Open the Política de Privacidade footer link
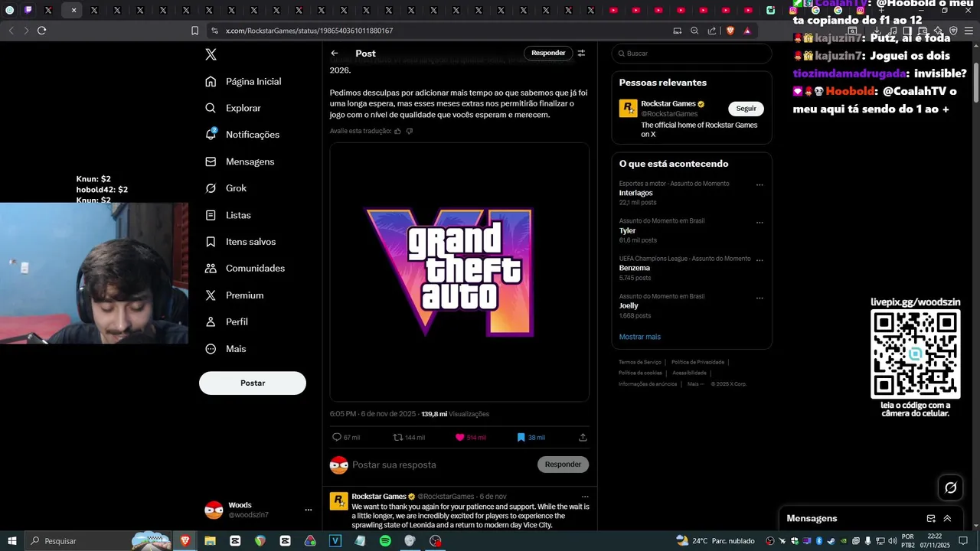Screen dimensions: 980x551 [697, 362]
